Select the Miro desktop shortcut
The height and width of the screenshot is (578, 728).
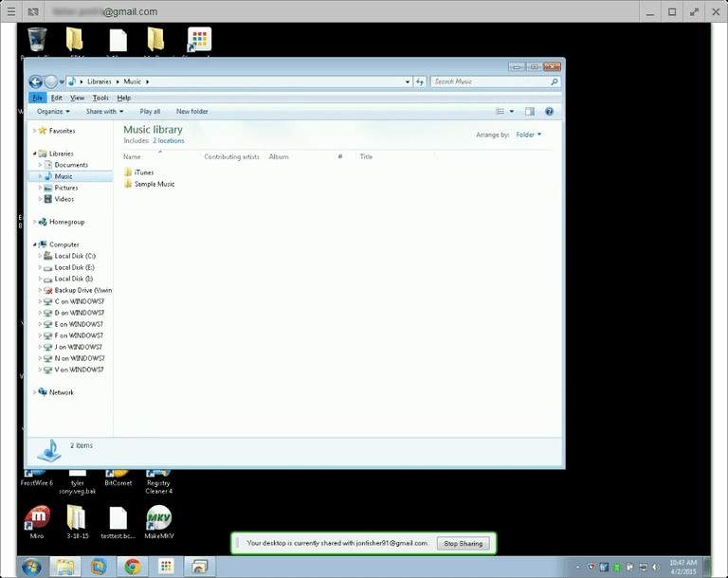(x=37, y=522)
